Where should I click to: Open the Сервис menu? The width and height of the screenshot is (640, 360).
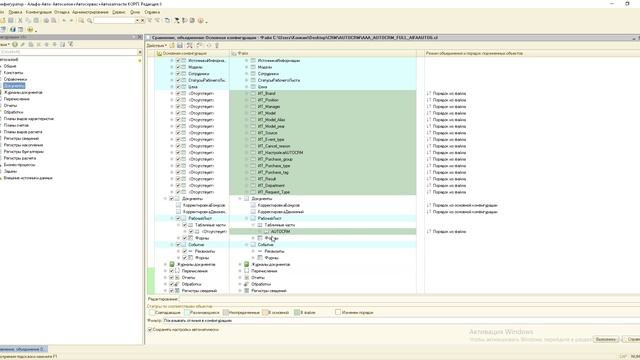[x=119, y=12]
